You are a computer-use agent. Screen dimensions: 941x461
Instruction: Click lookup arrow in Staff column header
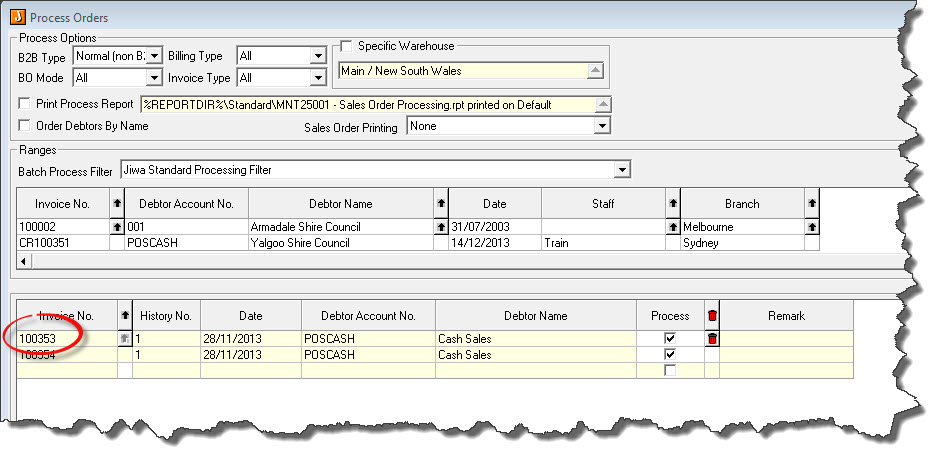tap(673, 203)
